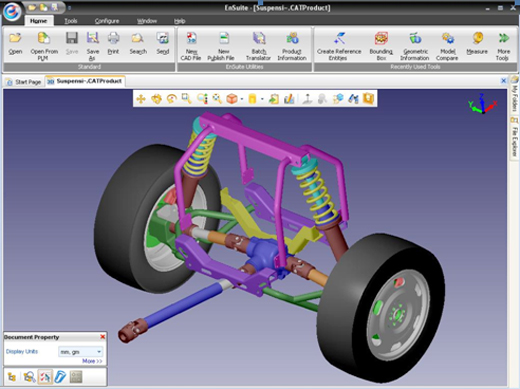Click the Zoom window magnifier with rectangle
This screenshot has height=389, width=520.
(x=187, y=99)
